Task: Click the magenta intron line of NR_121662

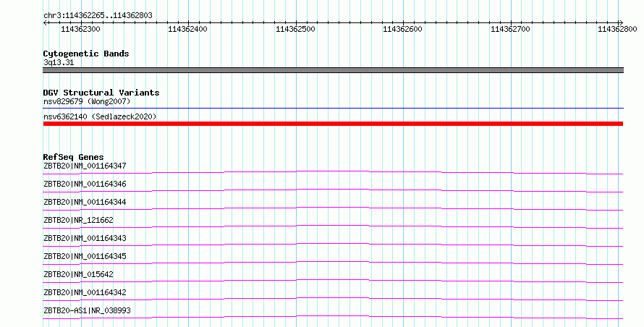Action: [x=333, y=226]
